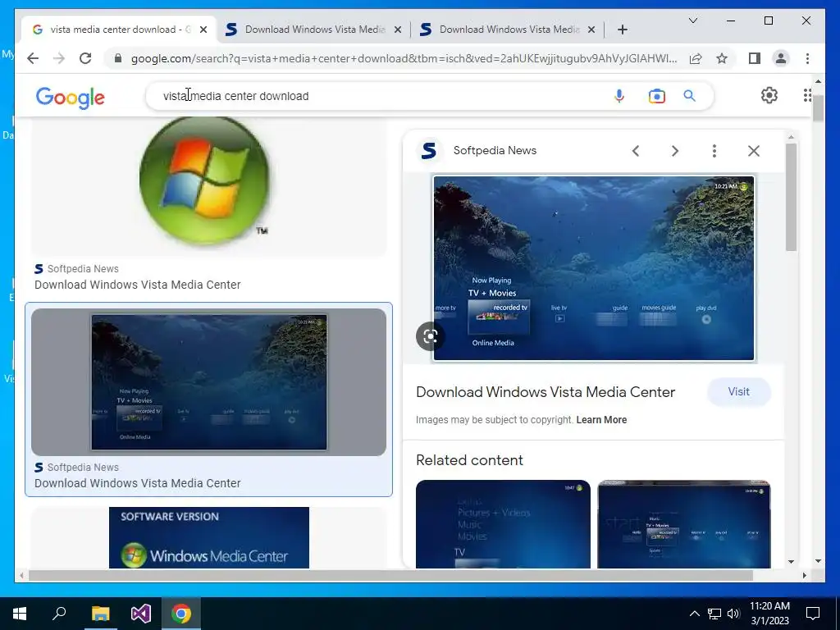The width and height of the screenshot is (840, 630).
Task: Click the horizontal scrollbar at page bottom
Action: pos(390,575)
